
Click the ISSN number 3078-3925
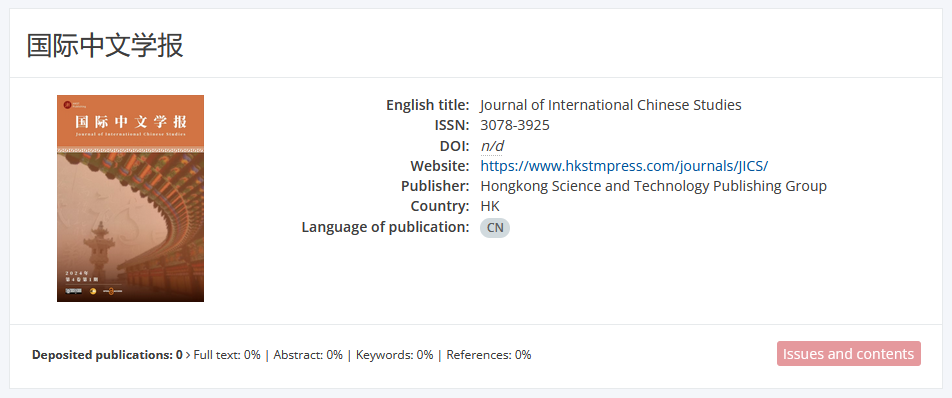pos(515,126)
